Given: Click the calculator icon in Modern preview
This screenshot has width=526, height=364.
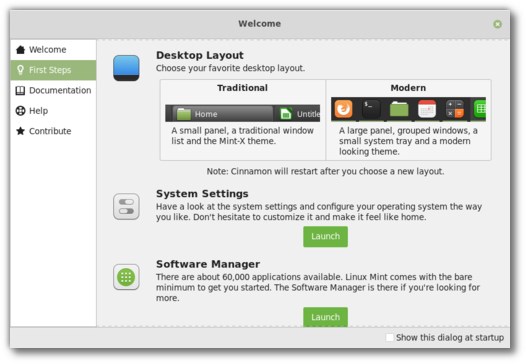Looking at the screenshot, I should click(455, 109).
